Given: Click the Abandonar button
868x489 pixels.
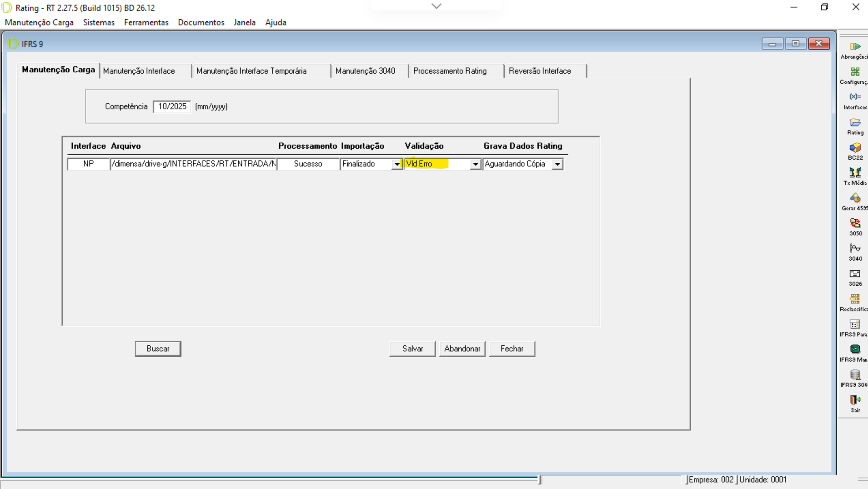Looking at the screenshot, I should click(x=462, y=349).
